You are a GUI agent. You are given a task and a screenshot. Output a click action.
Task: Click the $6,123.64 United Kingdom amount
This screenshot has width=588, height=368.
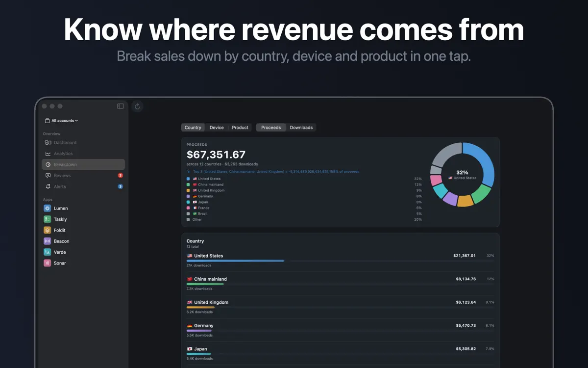466,302
